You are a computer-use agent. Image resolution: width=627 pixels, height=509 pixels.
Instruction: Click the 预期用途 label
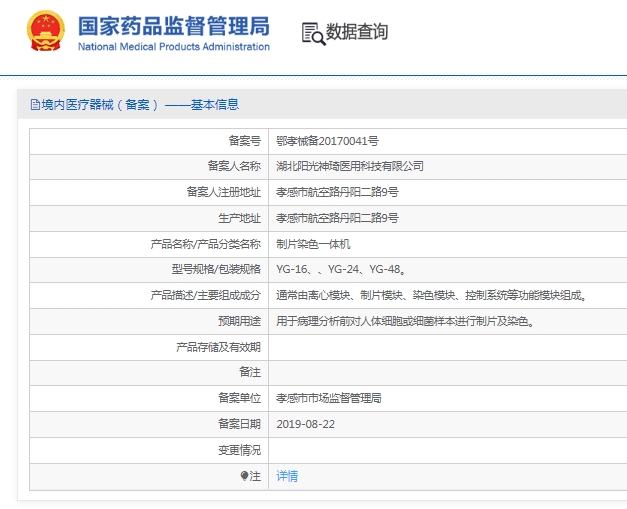tap(239, 321)
